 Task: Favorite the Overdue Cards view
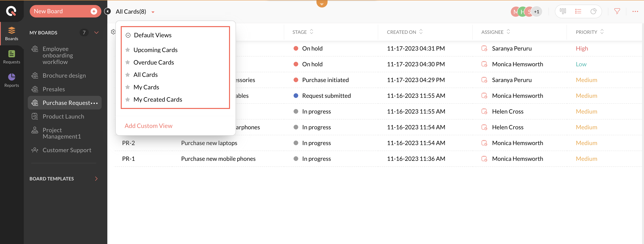[x=127, y=62]
